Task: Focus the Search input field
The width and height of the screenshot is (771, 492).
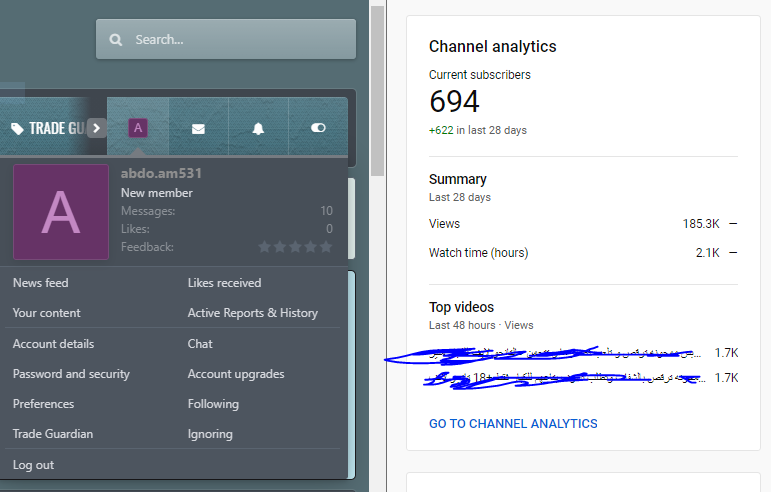Action: tap(226, 39)
